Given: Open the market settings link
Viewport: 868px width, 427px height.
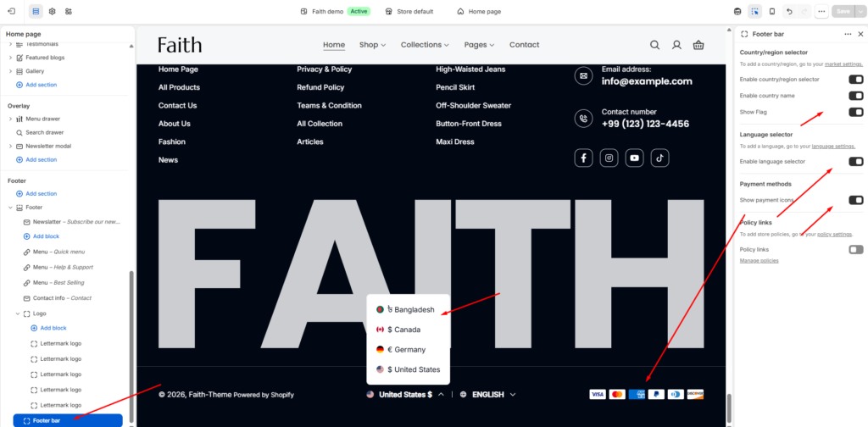Looking at the screenshot, I should (x=843, y=64).
